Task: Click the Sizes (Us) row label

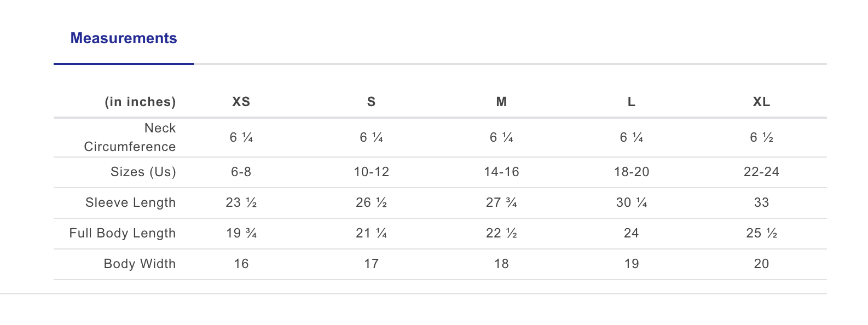Action: (x=143, y=172)
